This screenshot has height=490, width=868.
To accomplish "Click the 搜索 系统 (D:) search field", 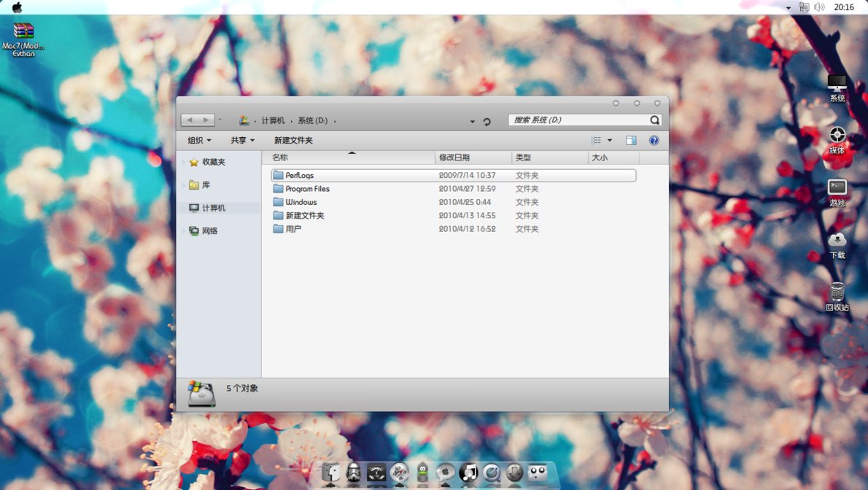I will click(576, 120).
